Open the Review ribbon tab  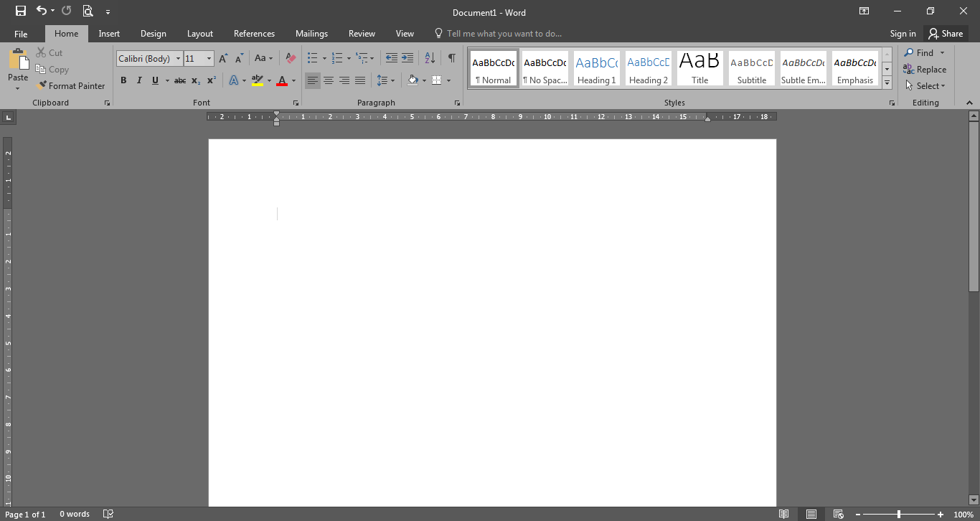(x=362, y=33)
